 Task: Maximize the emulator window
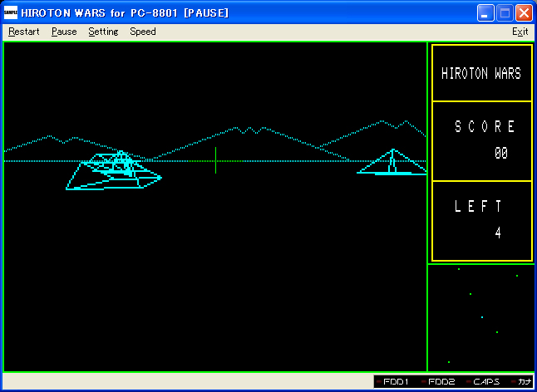pyautogui.click(x=505, y=13)
